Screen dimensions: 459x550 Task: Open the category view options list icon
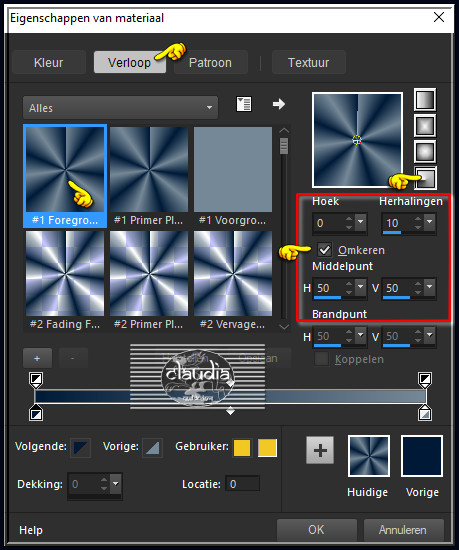click(244, 104)
